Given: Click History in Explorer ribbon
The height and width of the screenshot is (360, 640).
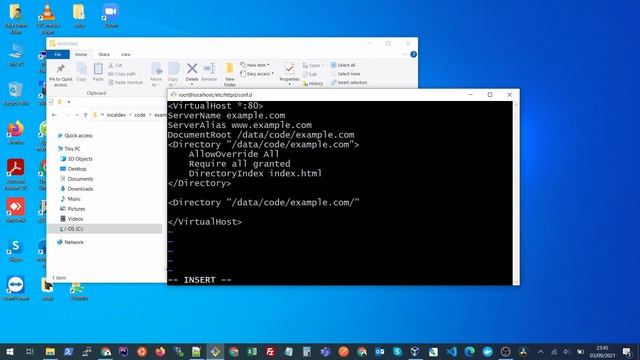Looking at the screenshot, I should click(313, 84).
